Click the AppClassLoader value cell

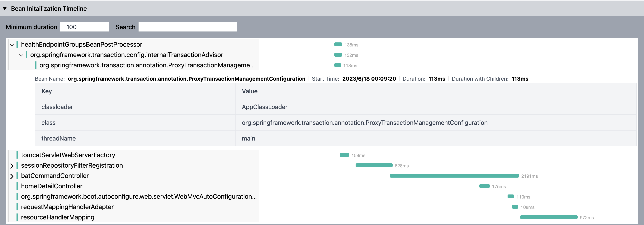click(x=264, y=107)
